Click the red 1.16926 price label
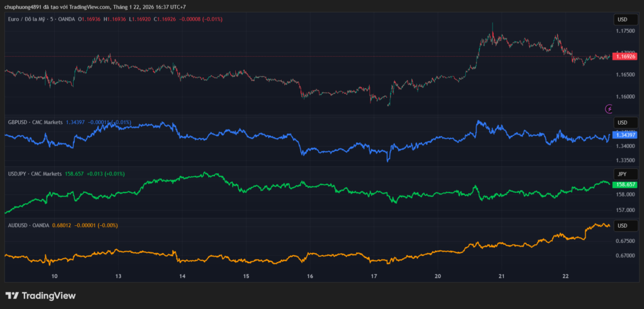 627,57
